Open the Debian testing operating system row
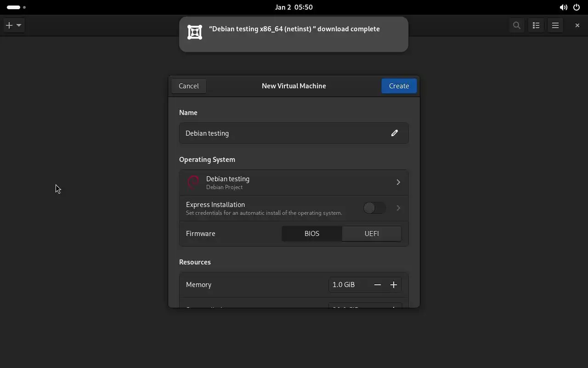Viewport: 588px width, 368px height. pos(294,183)
